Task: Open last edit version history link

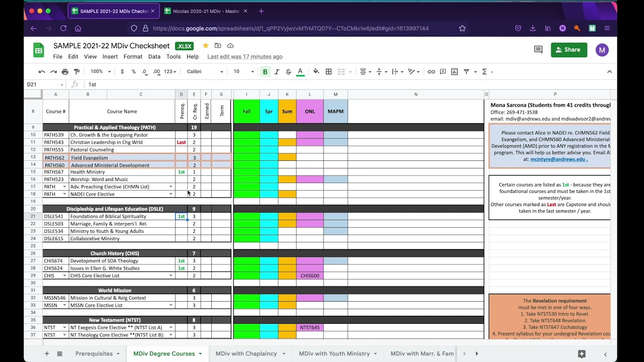Action: [245, 57]
